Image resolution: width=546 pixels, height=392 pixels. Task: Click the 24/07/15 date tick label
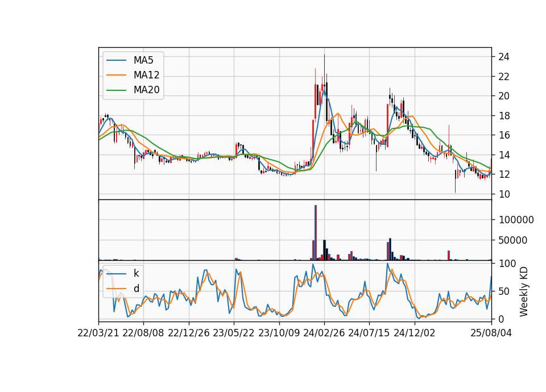369,333
